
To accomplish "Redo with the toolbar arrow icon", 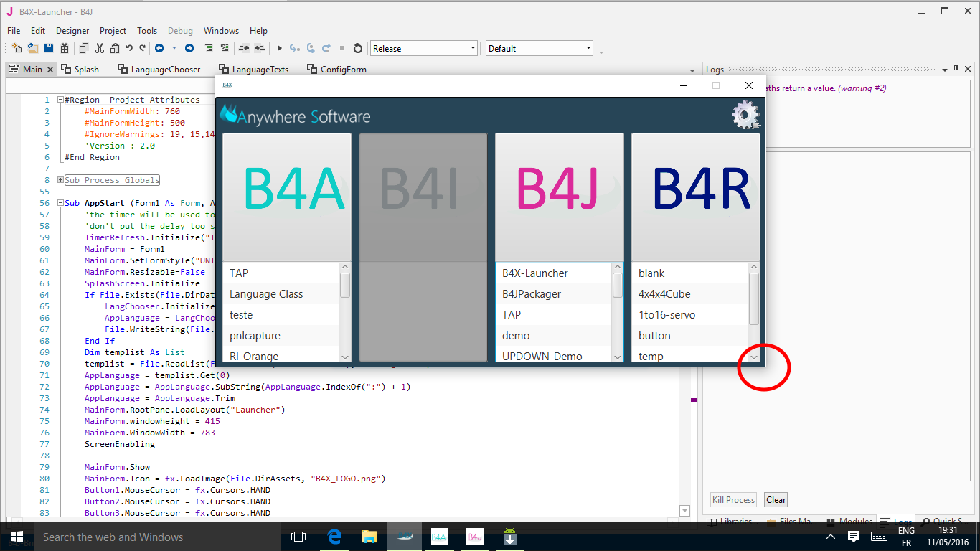I will (143, 48).
